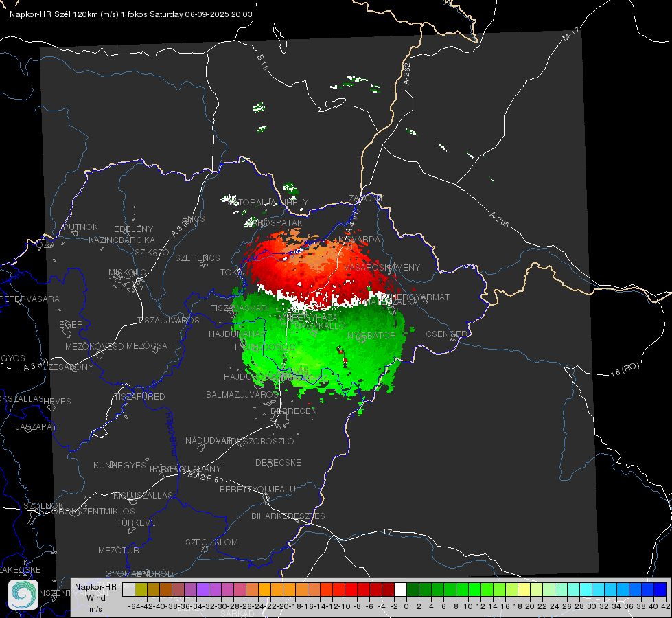The height and width of the screenshot is (618, 672).
Task: Click the VÁSÁROSNAMÉNY label
Action: [382, 267]
